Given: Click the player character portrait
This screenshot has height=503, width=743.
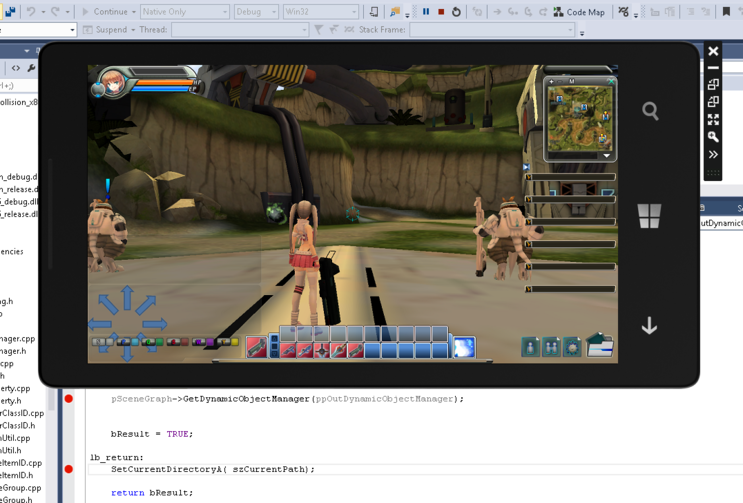Looking at the screenshot, I should 112,84.
